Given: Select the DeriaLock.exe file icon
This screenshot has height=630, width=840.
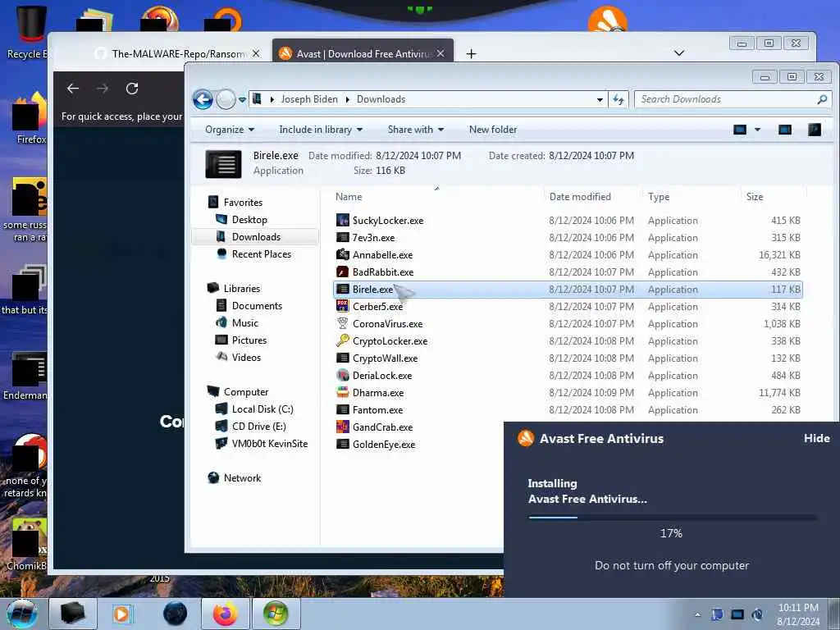Looking at the screenshot, I should [342, 376].
